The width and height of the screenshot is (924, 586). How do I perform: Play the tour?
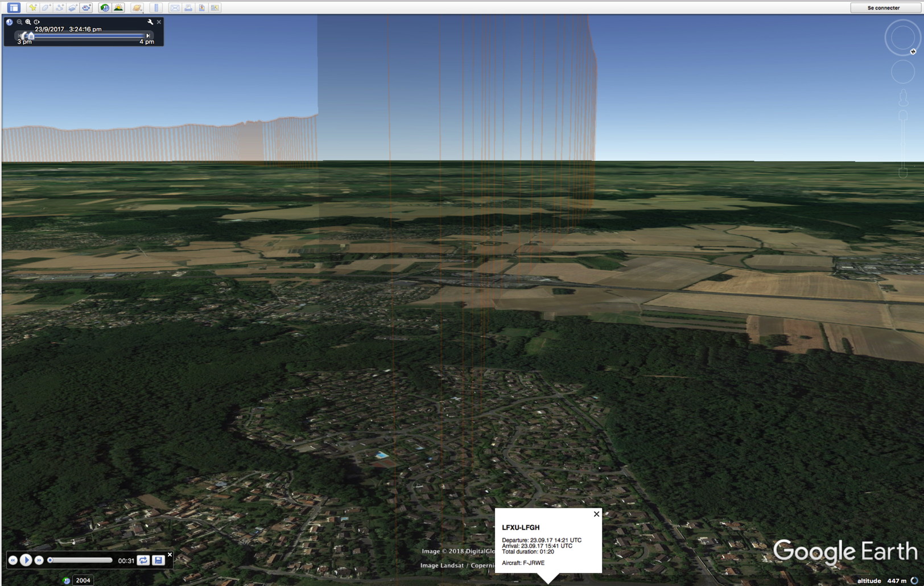click(26, 560)
